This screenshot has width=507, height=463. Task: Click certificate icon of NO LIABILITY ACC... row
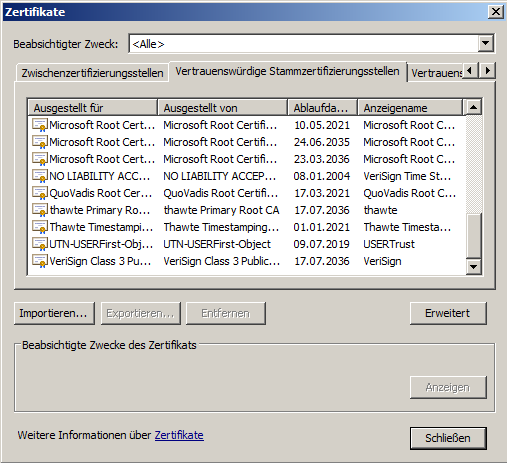coord(39,176)
